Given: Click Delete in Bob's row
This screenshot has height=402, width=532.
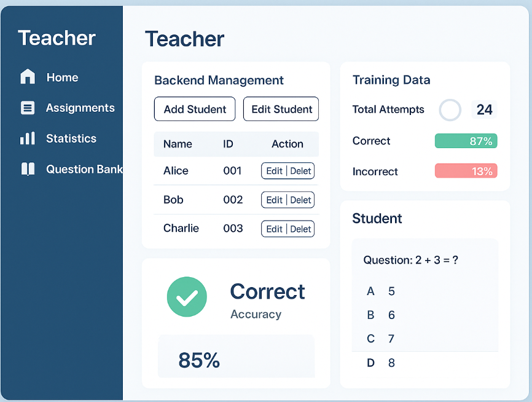Looking at the screenshot, I should [x=300, y=200].
